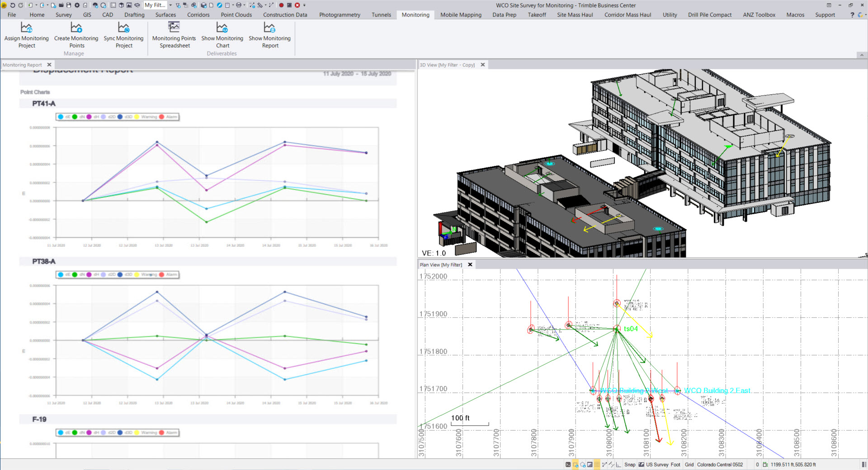Show the Monitoring Chart
This screenshot has height=470, width=868.
222,28
